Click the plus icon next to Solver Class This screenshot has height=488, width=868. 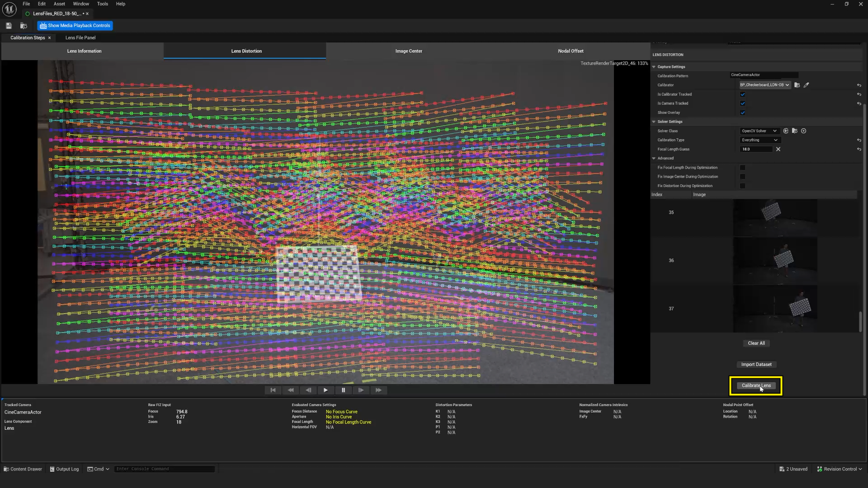coord(803,131)
